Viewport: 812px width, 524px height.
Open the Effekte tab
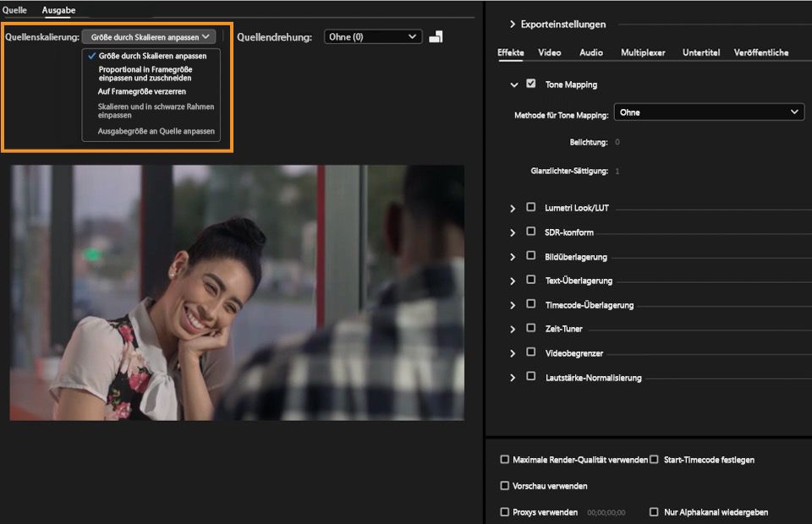click(511, 52)
